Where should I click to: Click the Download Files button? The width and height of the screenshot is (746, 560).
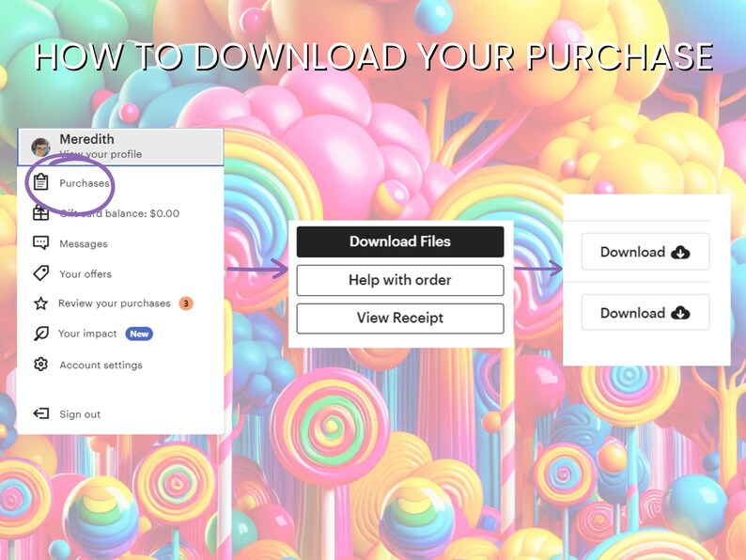tap(400, 241)
